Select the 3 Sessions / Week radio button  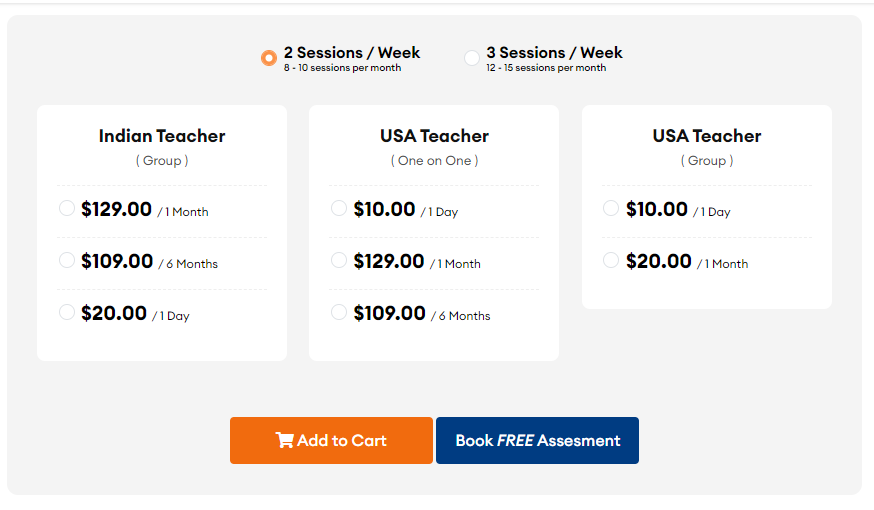pyautogui.click(x=472, y=58)
